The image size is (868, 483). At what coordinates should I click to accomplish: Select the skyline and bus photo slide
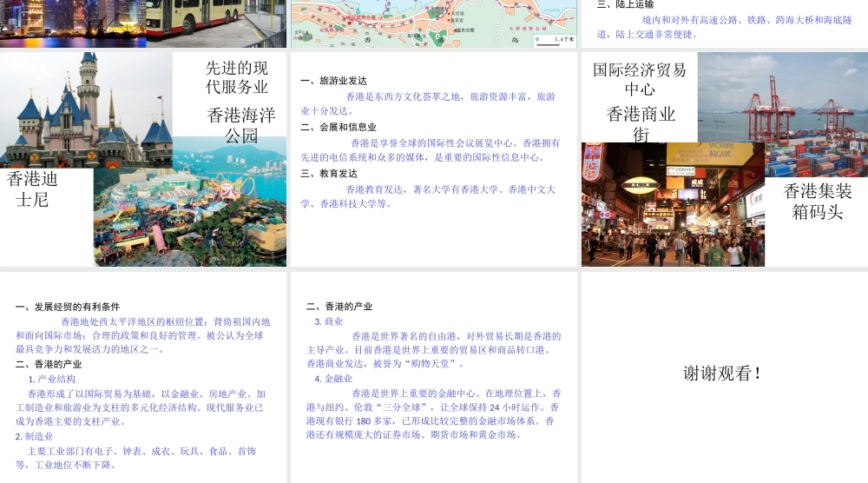[143, 23]
